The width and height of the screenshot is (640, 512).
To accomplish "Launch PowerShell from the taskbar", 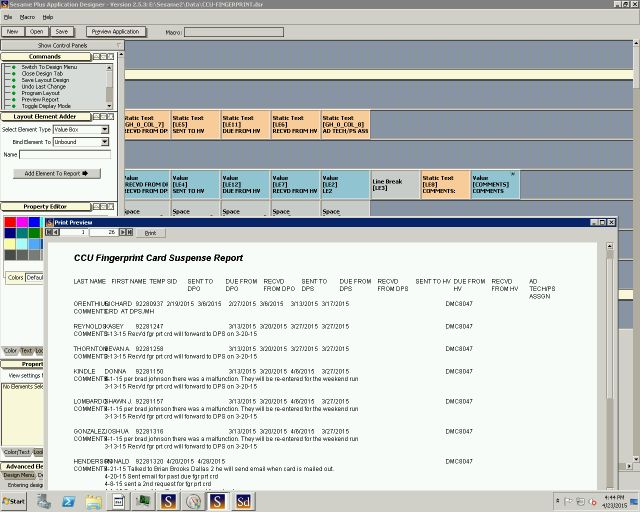I will pyautogui.click(x=69, y=501).
